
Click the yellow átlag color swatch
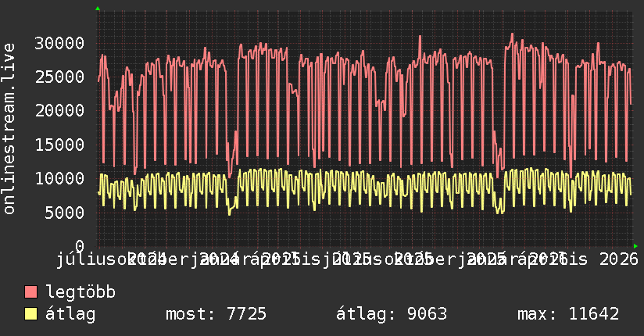(30, 314)
